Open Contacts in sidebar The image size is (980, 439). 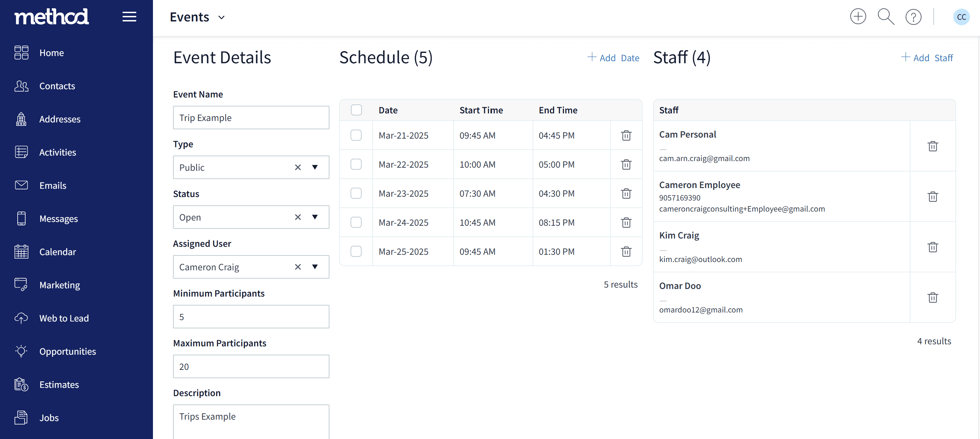(x=57, y=86)
